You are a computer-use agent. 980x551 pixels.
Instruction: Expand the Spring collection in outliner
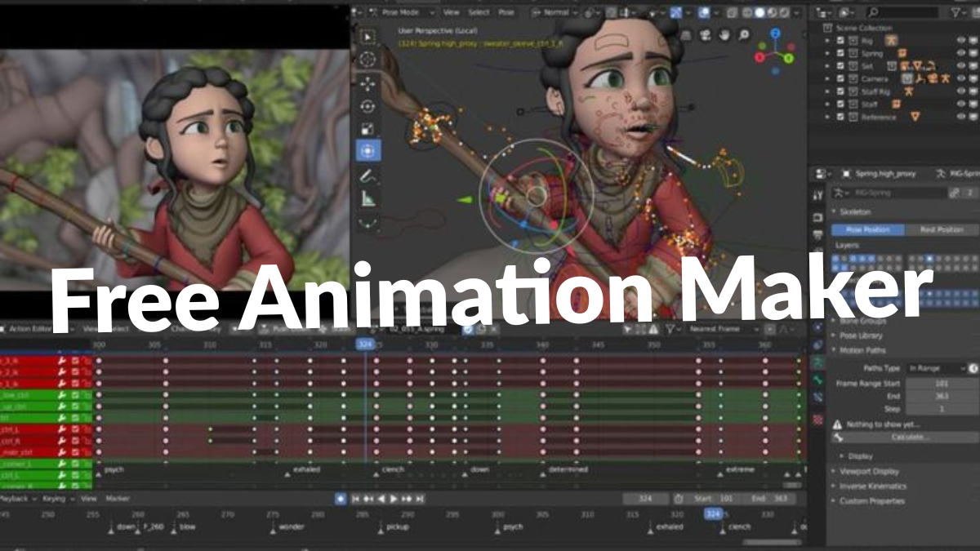click(x=828, y=53)
